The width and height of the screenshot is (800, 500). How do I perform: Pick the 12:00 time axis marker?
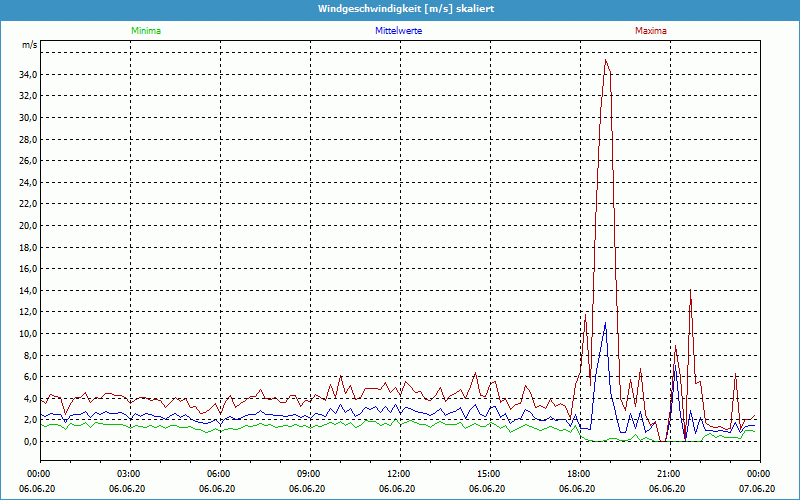pyautogui.click(x=399, y=474)
